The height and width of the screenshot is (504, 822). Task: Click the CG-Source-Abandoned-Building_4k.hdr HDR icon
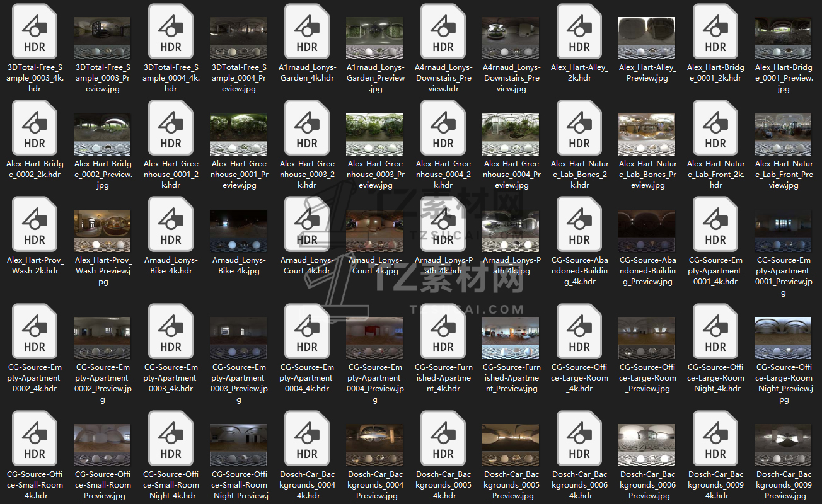click(x=579, y=224)
